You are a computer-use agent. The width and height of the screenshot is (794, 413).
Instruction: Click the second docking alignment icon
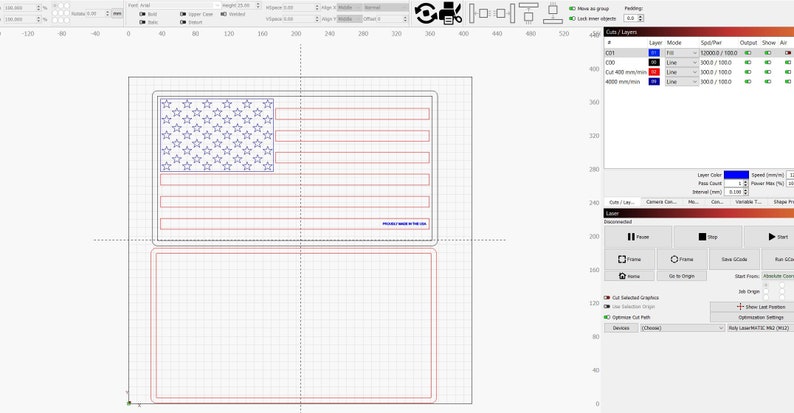pyautogui.click(x=505, y=13)
